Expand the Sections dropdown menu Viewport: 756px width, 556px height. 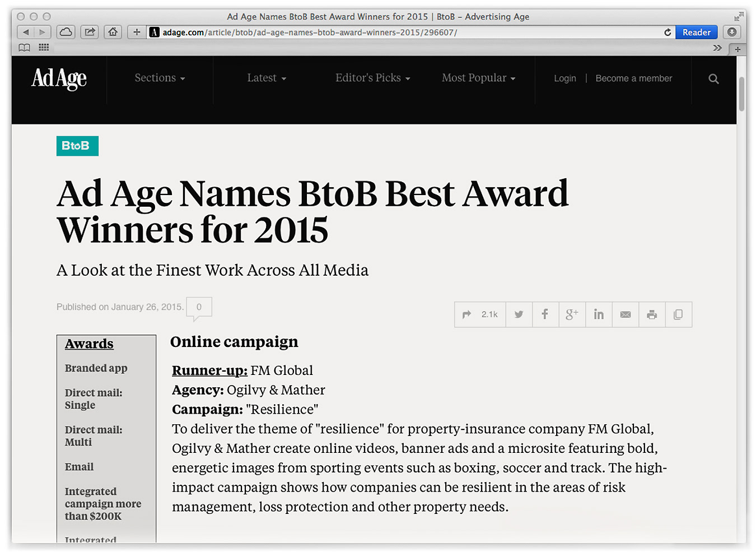coord(160,78)
